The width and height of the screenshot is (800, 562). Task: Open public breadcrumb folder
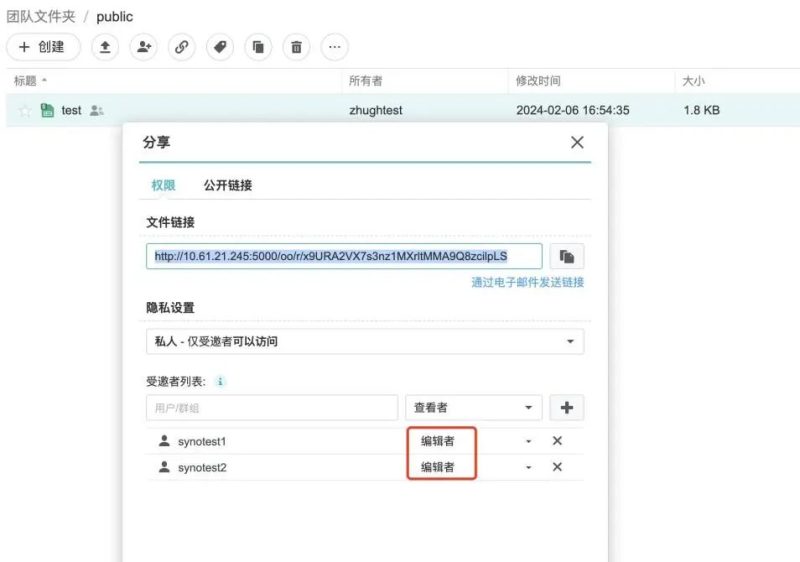point(115,17)
